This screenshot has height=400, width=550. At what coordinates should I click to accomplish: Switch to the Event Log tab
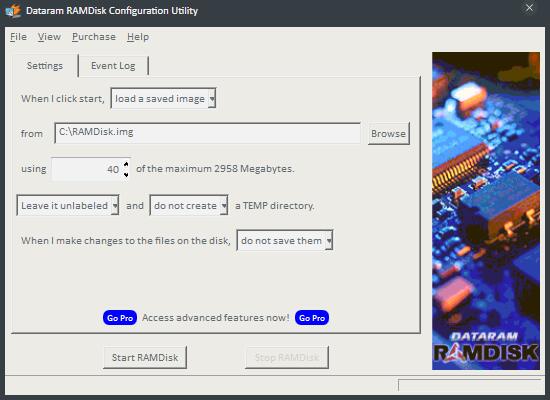pos(113,66)
